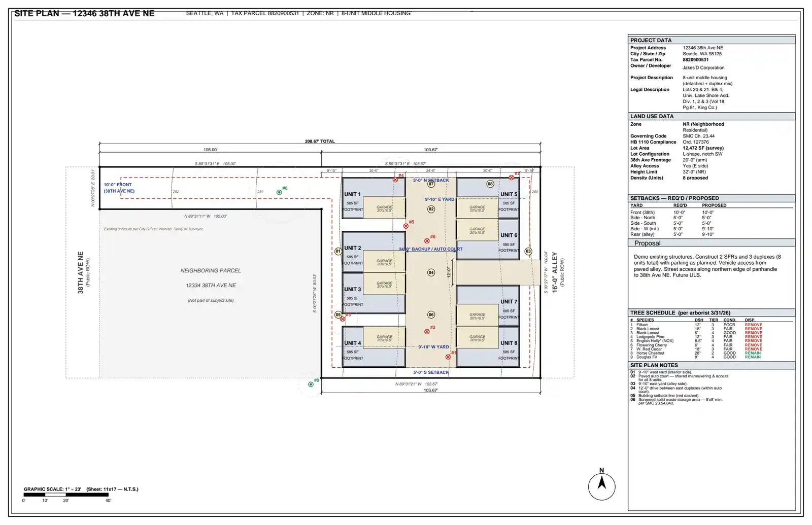
Task: Click the LAND USE DATA header
Action: (x=712, y=116)
